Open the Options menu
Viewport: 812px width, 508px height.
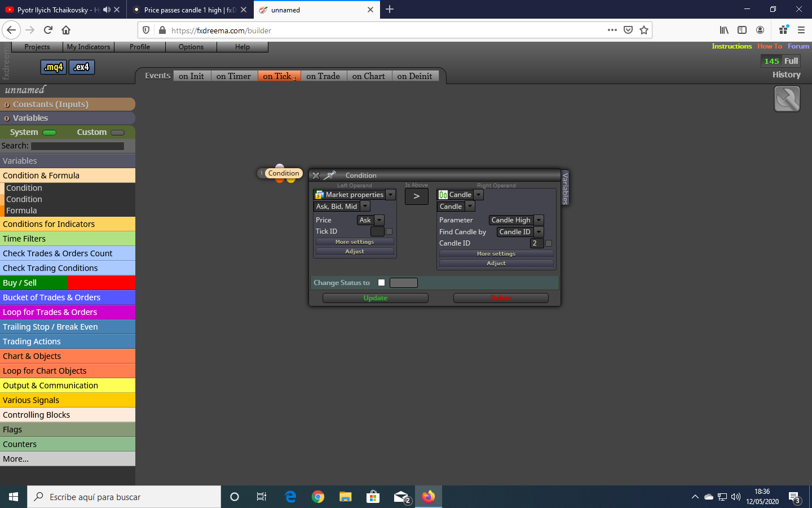coord(191,47)
